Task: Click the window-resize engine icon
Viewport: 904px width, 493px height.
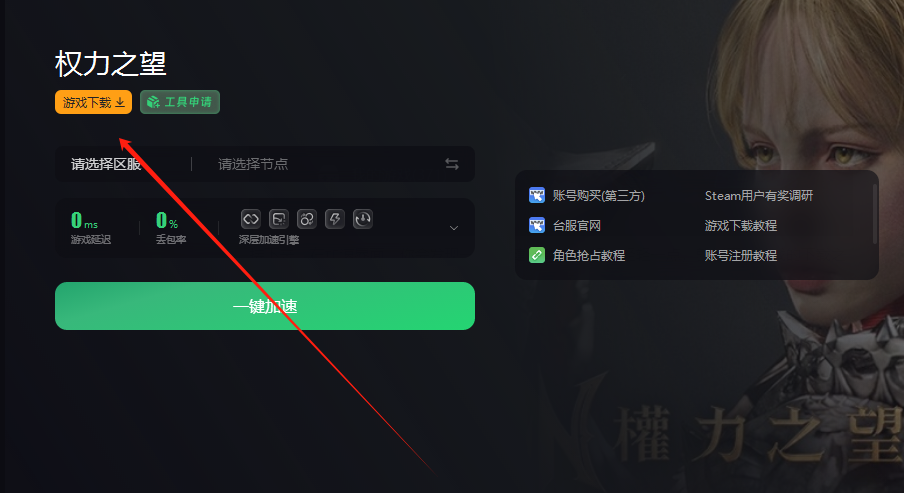Action: [278, 219]
